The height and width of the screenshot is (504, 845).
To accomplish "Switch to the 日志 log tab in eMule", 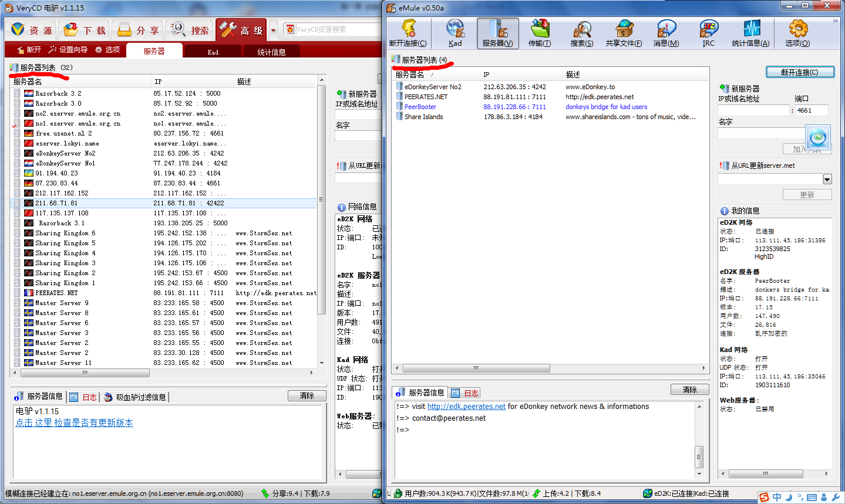I will [464, 393].
